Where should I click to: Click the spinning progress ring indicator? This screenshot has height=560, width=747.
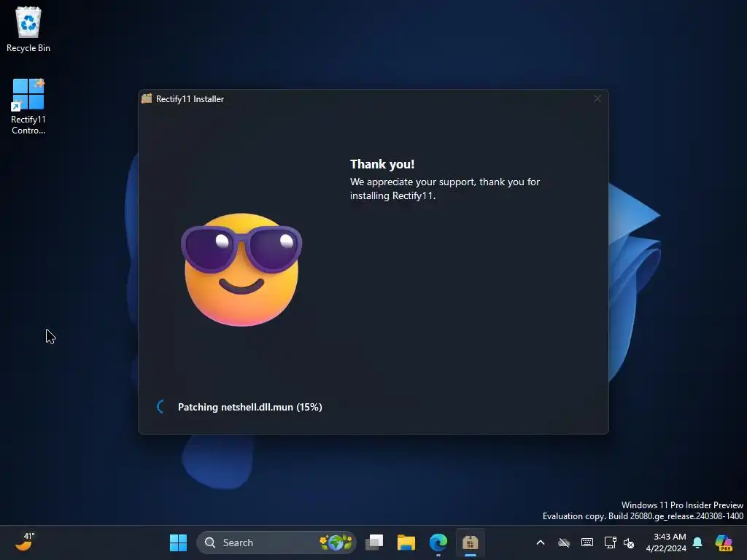coord(161,407)
